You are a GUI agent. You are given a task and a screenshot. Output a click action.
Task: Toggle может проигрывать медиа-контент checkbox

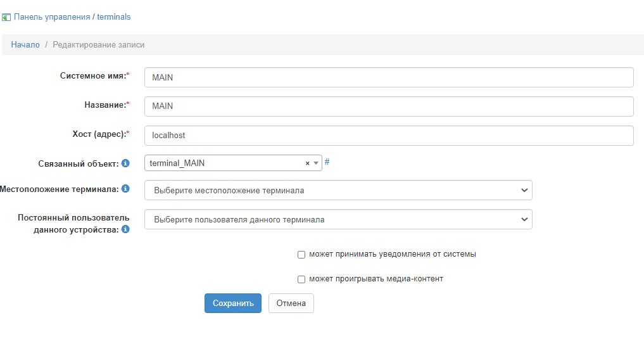(301, 279)
